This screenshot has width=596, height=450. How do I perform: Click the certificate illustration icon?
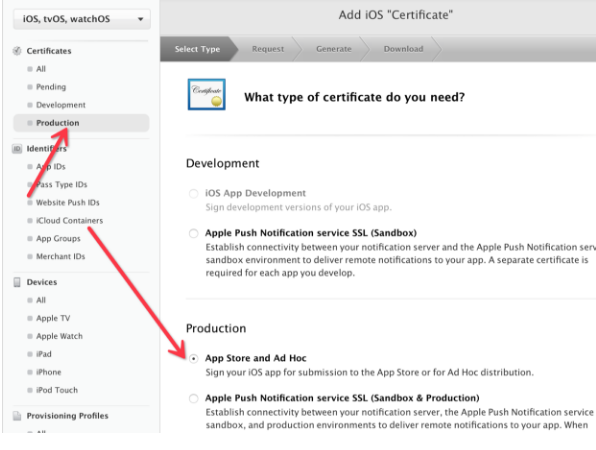[206, 95]
